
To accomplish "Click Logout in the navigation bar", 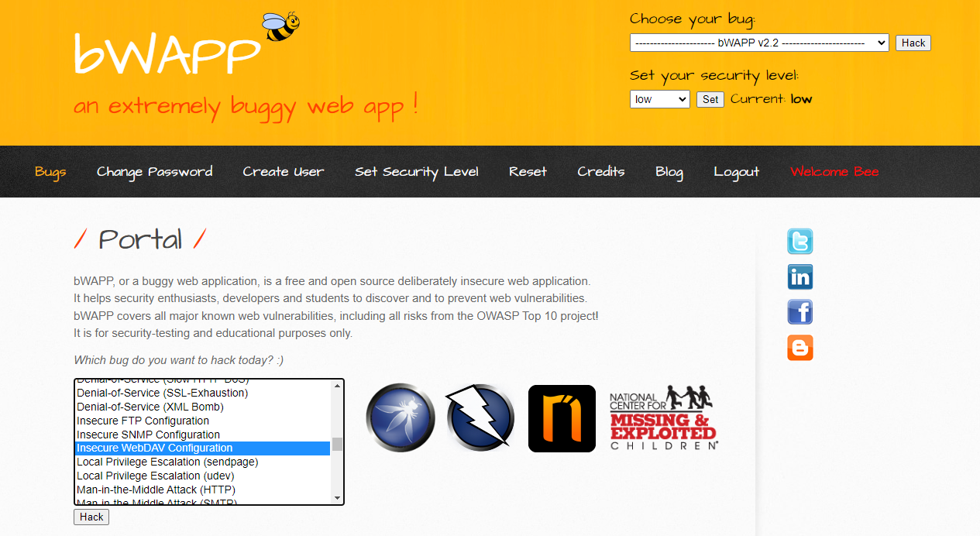I will tap(737, 172).
